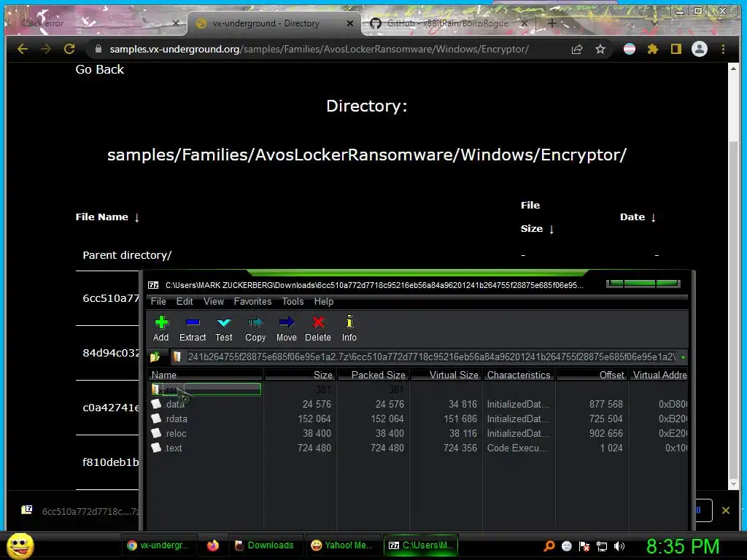Go up one folder level in 7-Zip
This screenshot has height=560, width=747.
click(155, 357)
